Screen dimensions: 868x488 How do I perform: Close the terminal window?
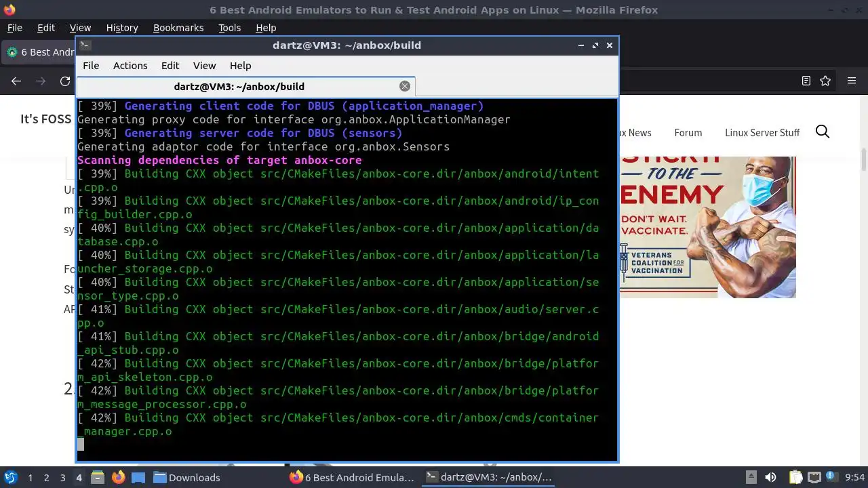point(610,45)
